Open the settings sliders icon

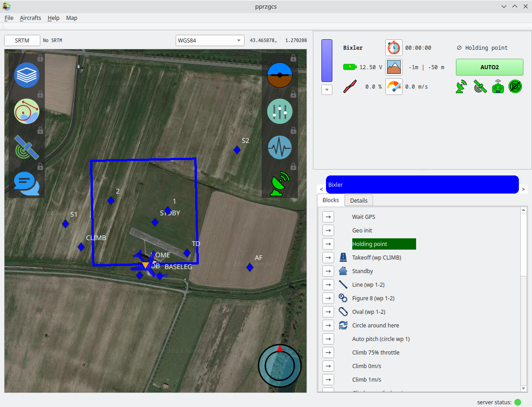(280, 111)
